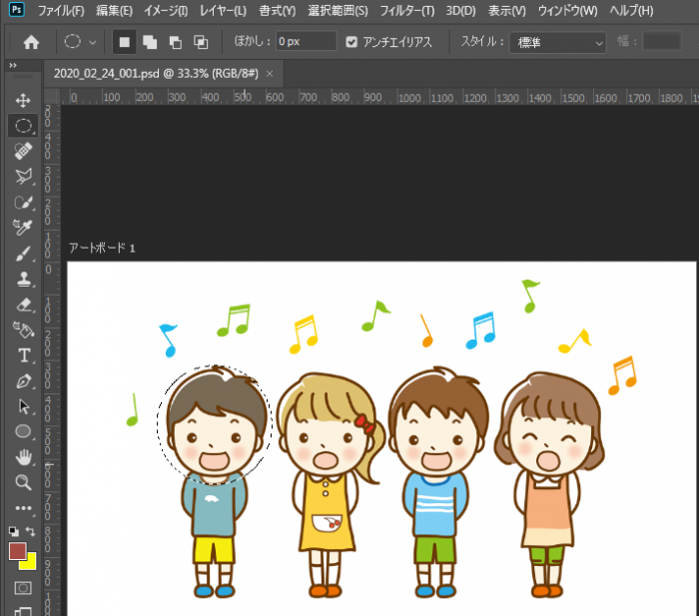Screen dimensions: 699x616
Task: Click the Photoshop Ps logo icon
Action: [17, 9]
